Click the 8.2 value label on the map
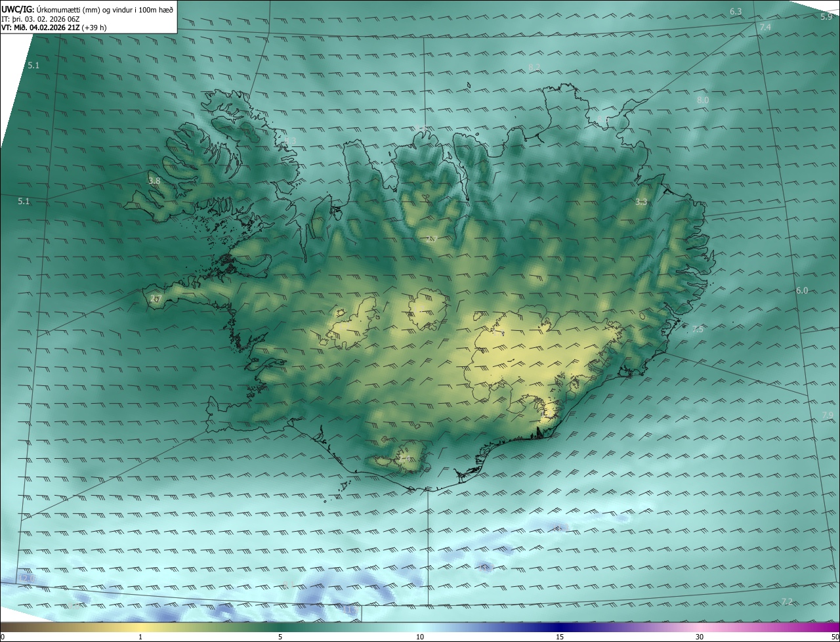The height and width of the screenshot is (642, 840). point(534,68)
